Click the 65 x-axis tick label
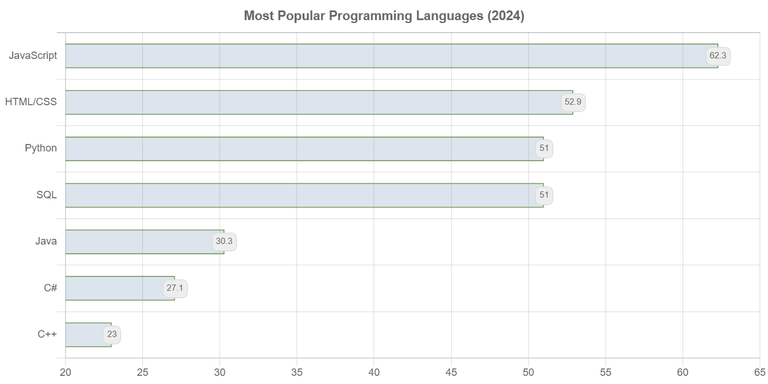Screen dimensions: 768x384 pos(760,372)
